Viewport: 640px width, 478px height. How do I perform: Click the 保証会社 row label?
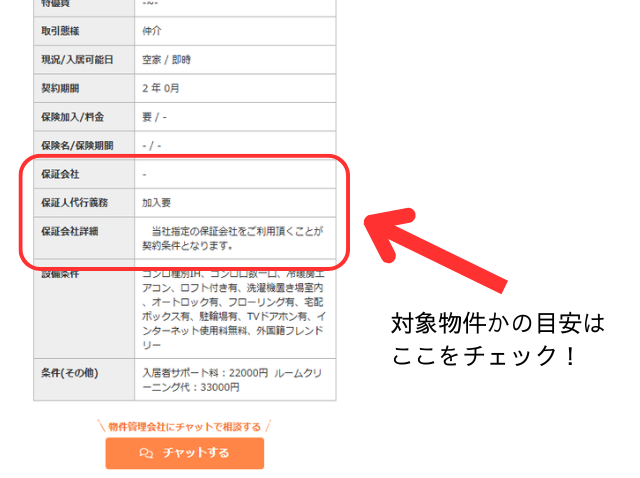coord(60,174)
